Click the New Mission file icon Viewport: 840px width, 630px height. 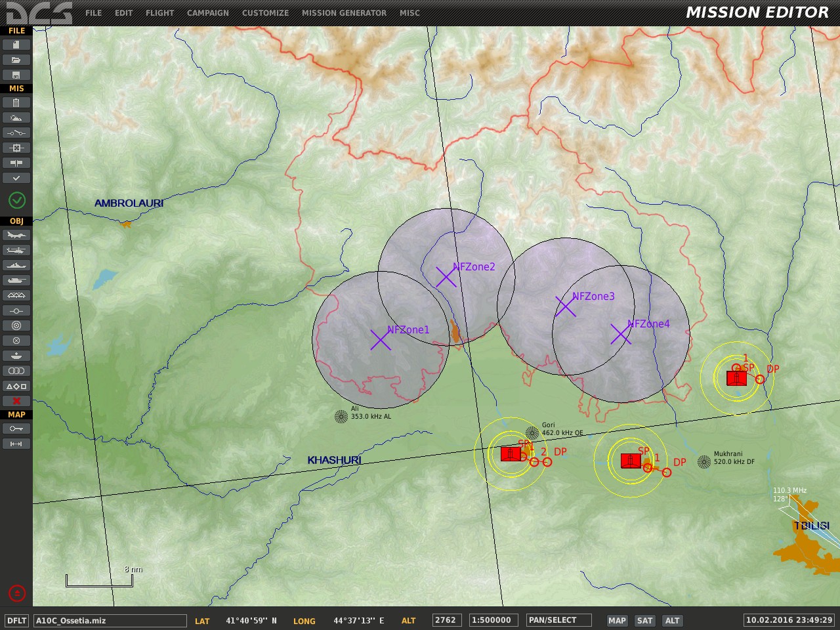16,45
